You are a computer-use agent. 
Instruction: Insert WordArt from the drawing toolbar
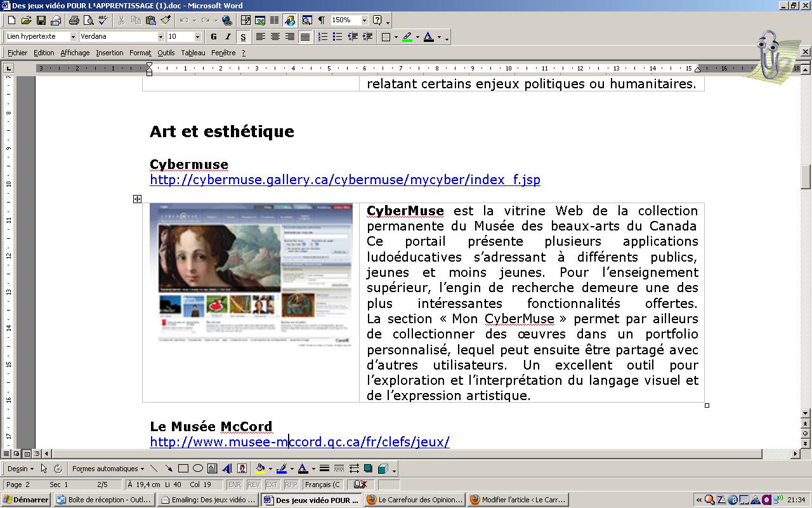coord(226,469)
